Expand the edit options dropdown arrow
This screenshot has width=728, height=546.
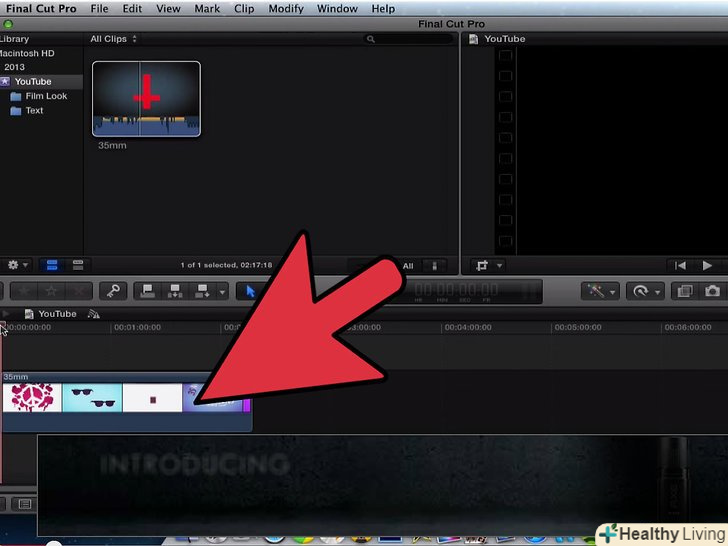click(222, 292)
